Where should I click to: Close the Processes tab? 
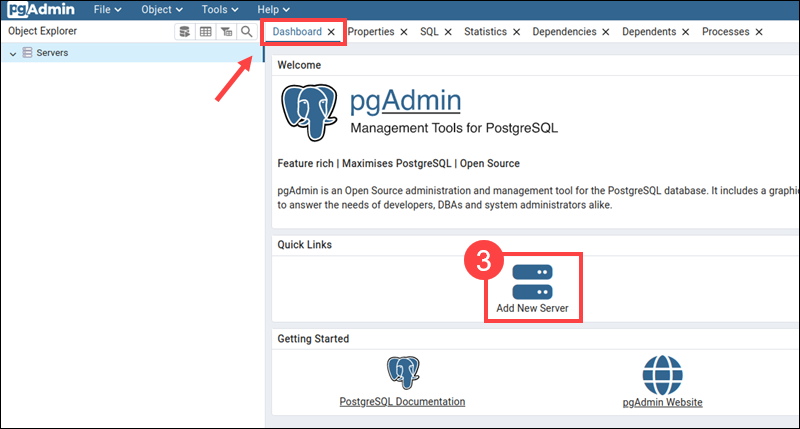click(x=759, y=32)
